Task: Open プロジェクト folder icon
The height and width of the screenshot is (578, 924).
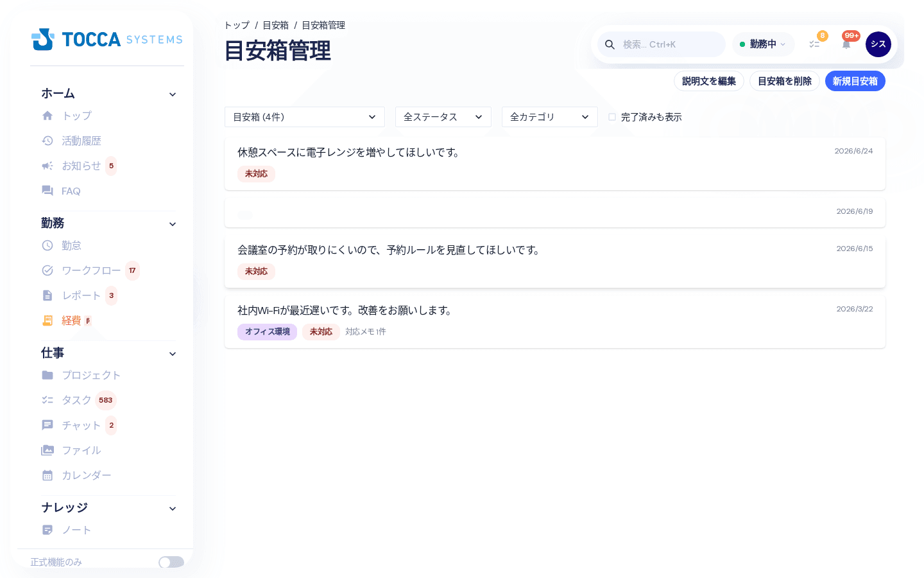Action: pyautogui.click(x=47, y=375)
